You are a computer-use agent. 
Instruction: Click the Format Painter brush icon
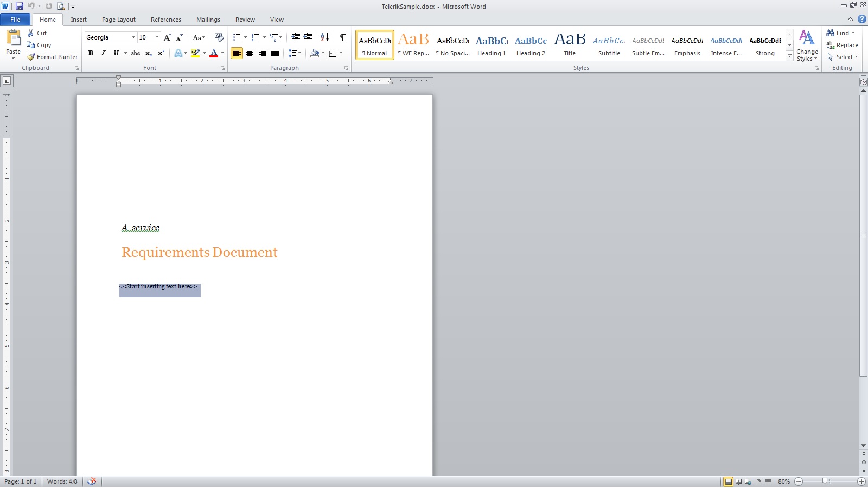tap(31, 57)
